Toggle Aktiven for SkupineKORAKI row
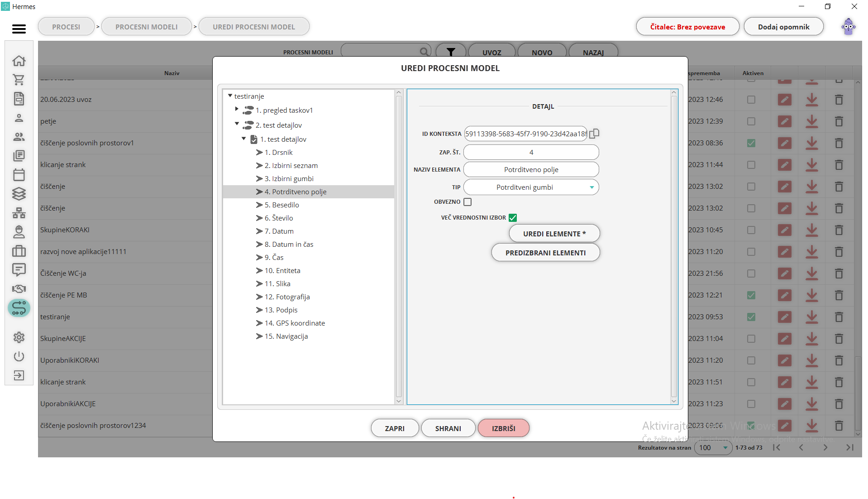868x499 pixels. (x=751, y=230)
